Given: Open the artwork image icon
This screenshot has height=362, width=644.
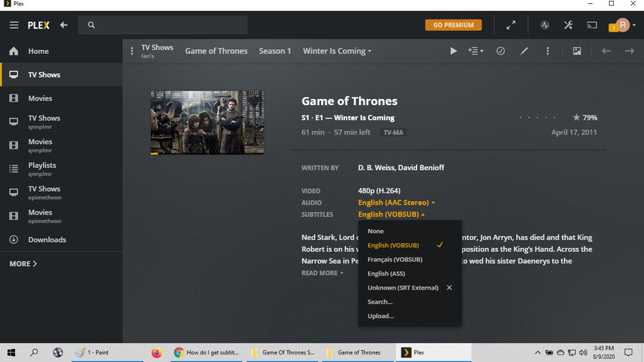Looking at the screenshot, I should 577,51.
